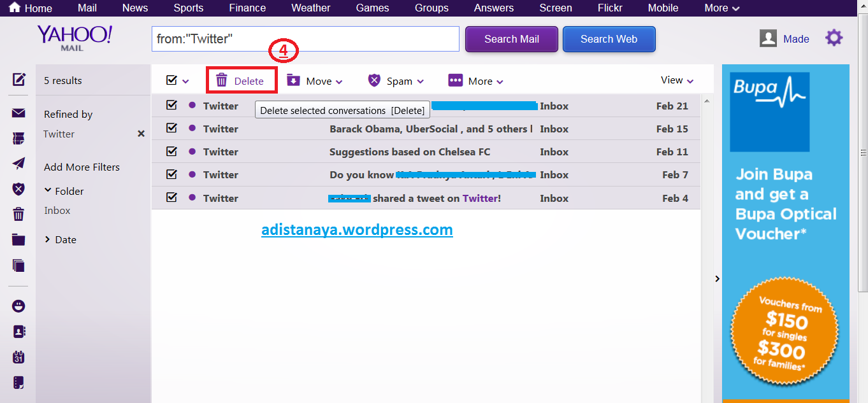Viewport: 868px width, 403px height.
Task: Open Inbox envelope icon in sidebar
Action: [x=18, y=113]
